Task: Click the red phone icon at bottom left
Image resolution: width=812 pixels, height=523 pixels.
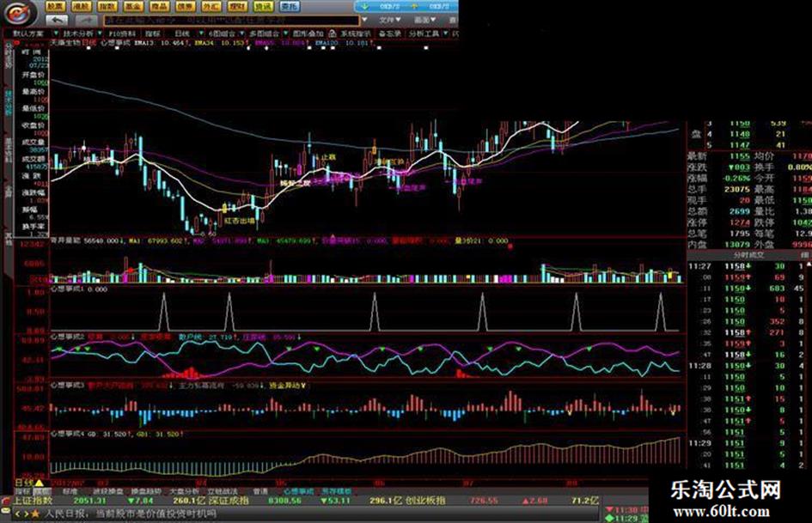Action: pos(6,501)
